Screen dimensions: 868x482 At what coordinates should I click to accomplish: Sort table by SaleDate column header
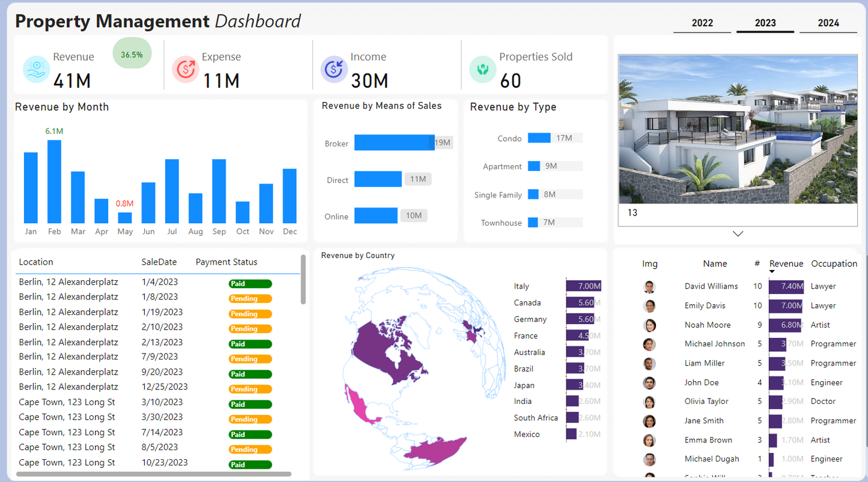coord(159,262)
